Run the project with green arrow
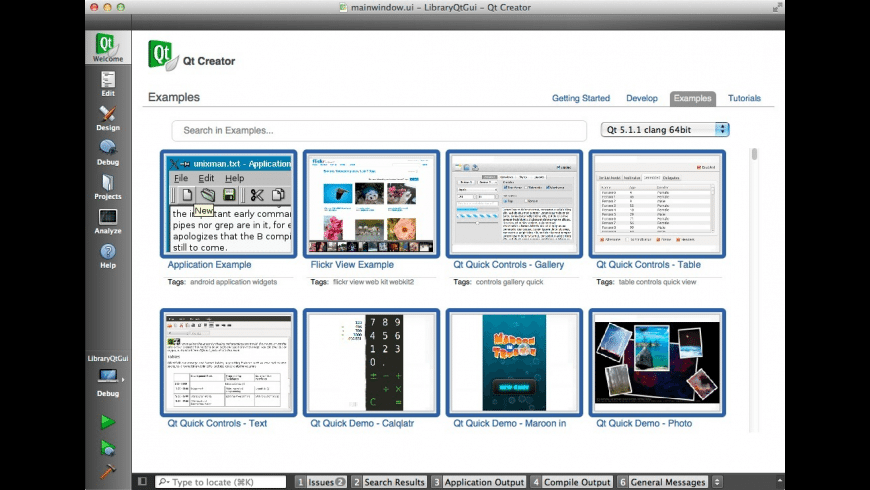Viewport: 870px width, 490px height. pos(108,422)
